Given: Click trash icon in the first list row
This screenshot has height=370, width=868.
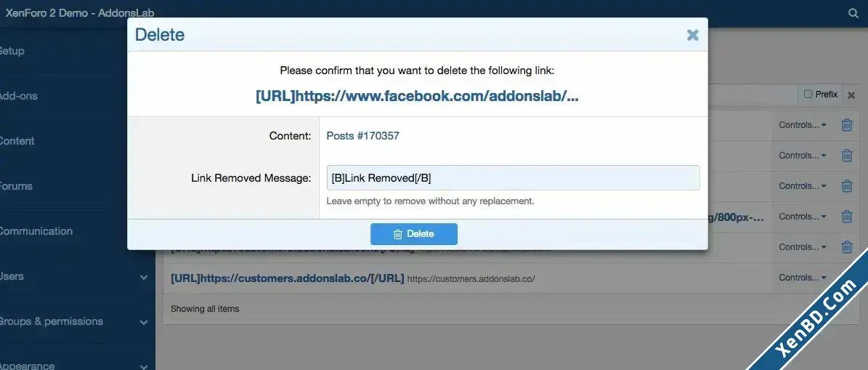Looking at the screenshot, I should (847, 125).
